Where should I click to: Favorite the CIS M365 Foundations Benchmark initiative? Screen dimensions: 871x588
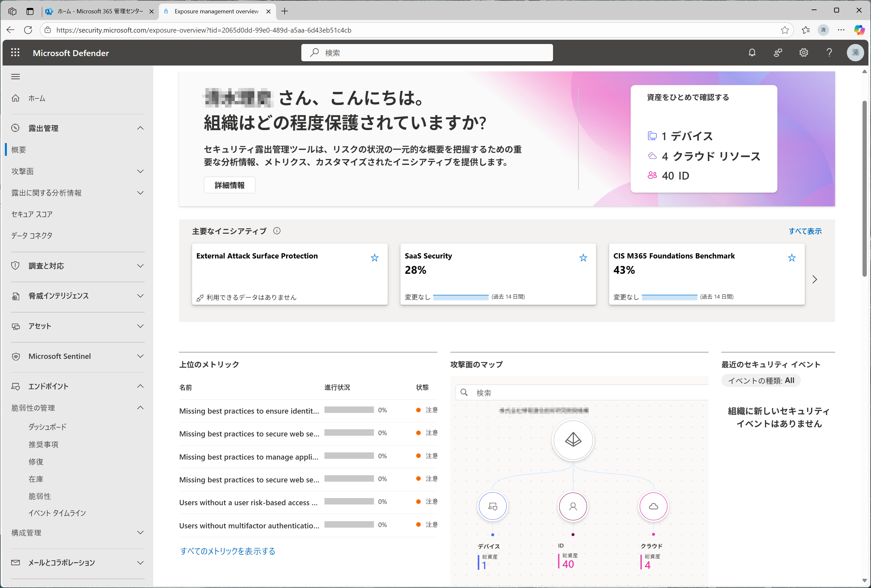(791, 258)
